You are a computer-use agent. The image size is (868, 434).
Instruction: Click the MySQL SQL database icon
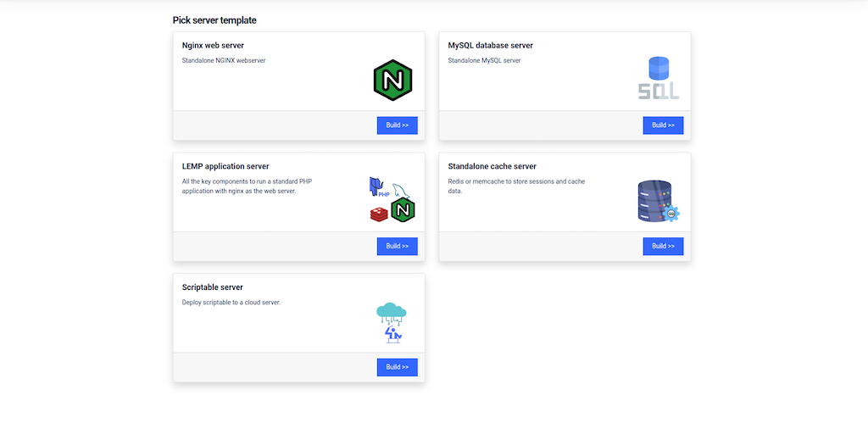pos(659,79)
